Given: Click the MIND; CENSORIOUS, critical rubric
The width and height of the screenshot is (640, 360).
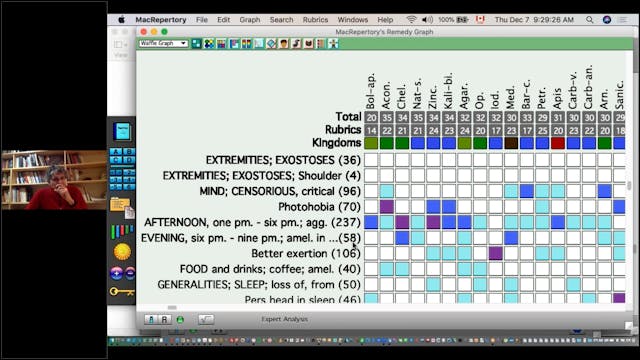Looking at the screenshot, I should tap(280, 191).
